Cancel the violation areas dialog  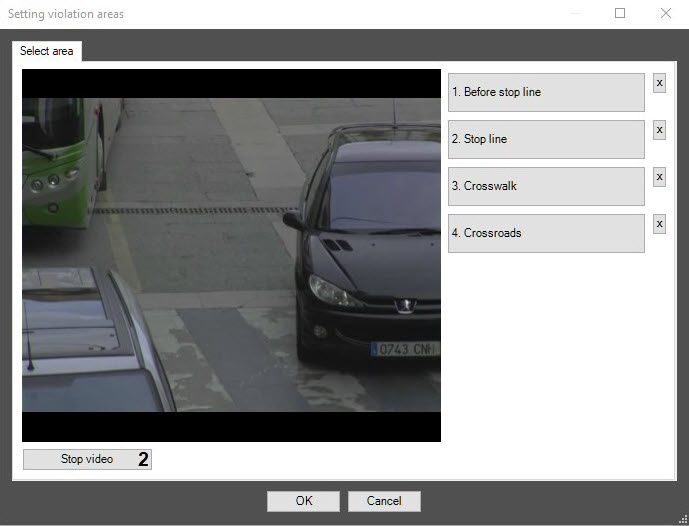(384, 501)
